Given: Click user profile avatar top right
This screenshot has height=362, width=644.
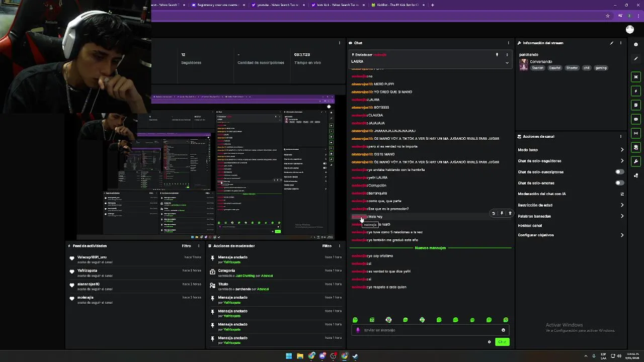Looking at the screenshot, I should 630,30.
